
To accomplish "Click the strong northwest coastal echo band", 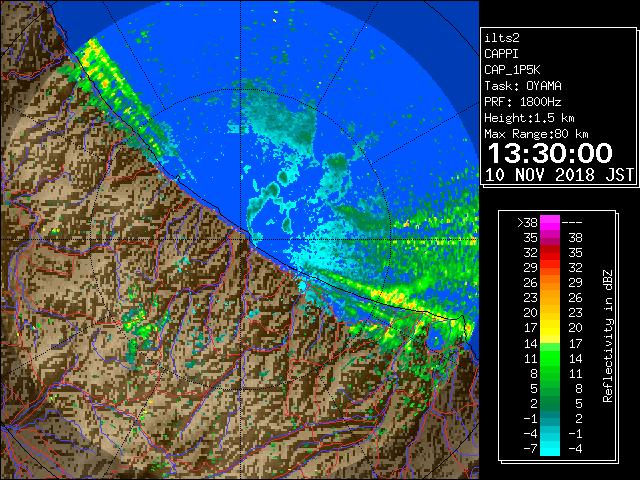I will 116,92.
